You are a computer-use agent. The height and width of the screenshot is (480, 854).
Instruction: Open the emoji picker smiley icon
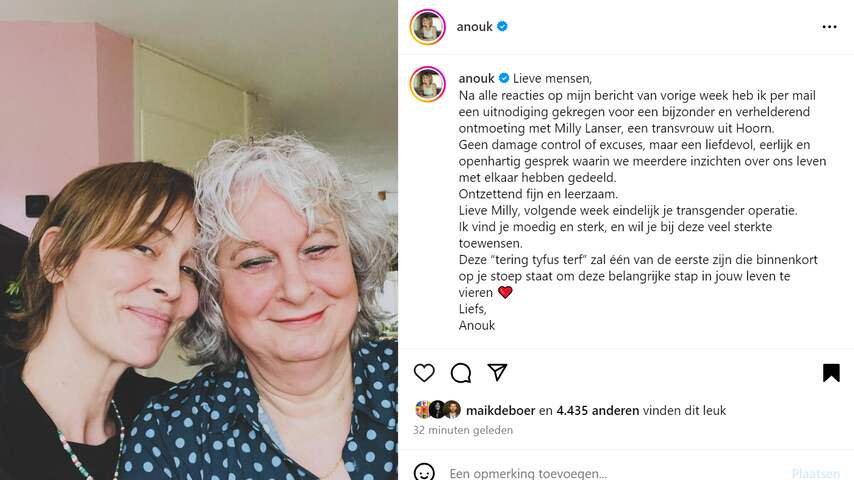424,472
